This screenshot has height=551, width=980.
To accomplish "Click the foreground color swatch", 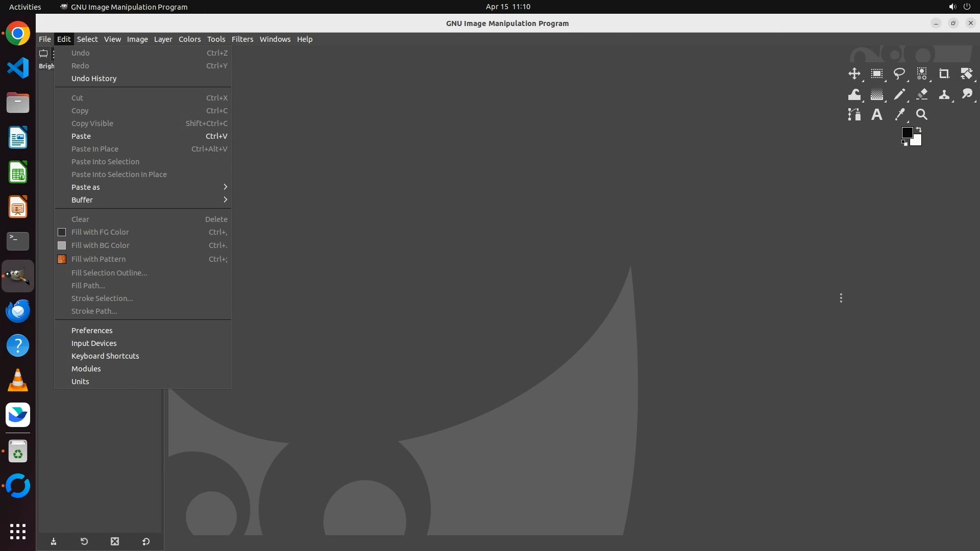I will pyautogui.click(x=906, y=133).
